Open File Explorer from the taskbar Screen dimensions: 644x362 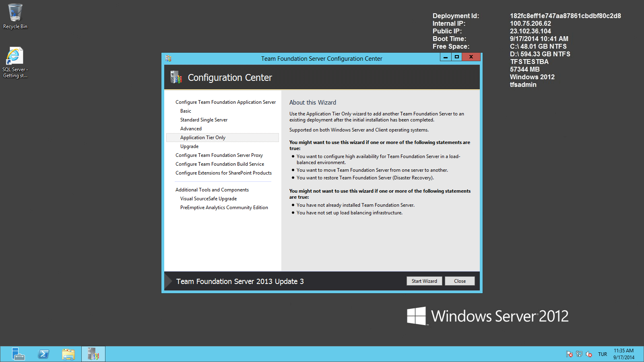[68, 354]
